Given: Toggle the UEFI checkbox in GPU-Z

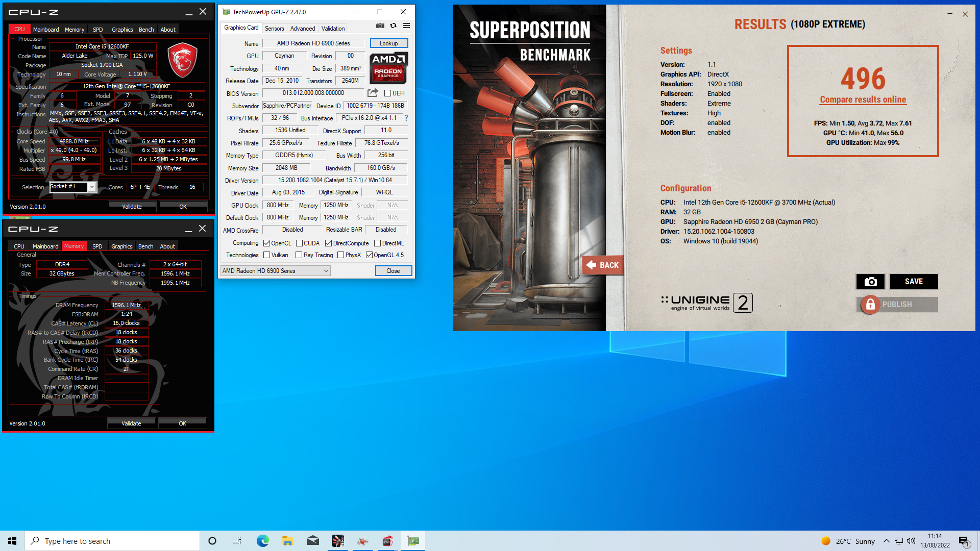Looking at the screenshot, I should (387, 93).
